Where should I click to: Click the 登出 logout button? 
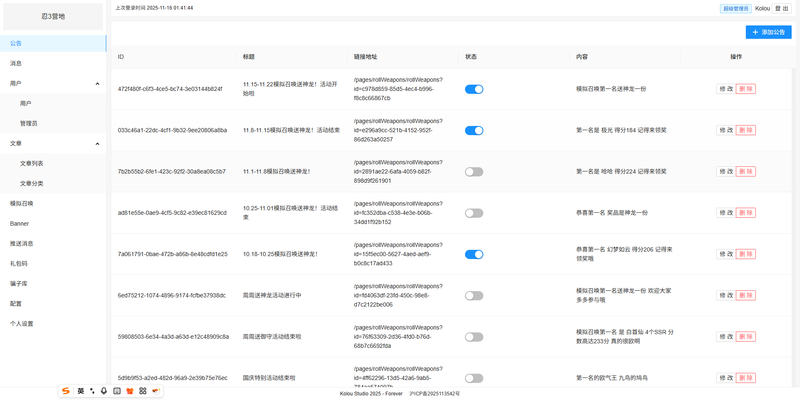[x=781, y=8]
